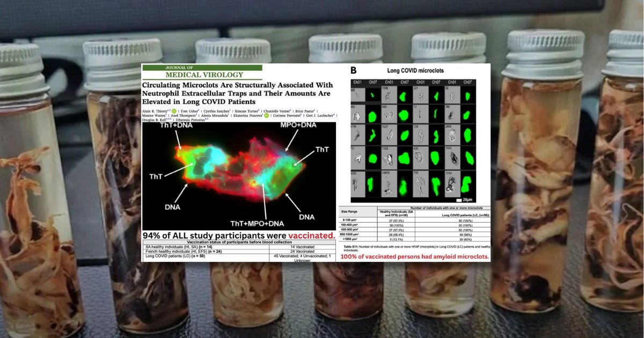Click the 'Size Range' column header
This screenshot has width=644, height=338.
tap(349, 211)
